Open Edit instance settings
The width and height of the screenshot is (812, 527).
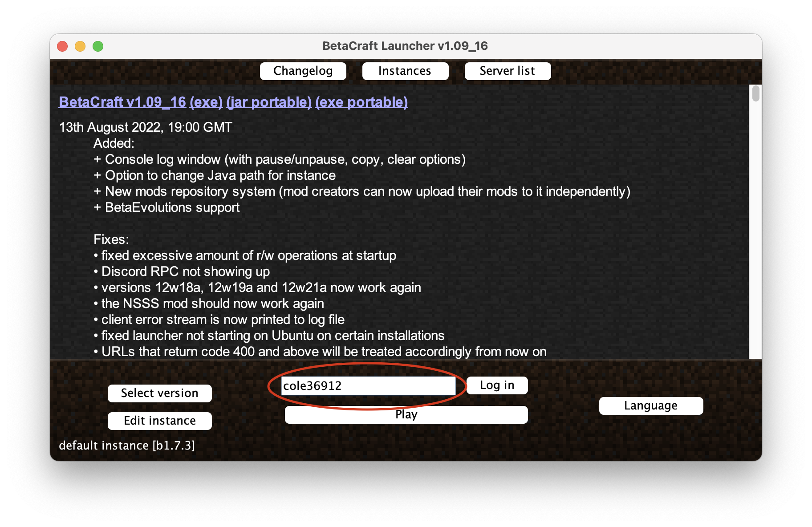pyautogui.click(x=159, y=421)
